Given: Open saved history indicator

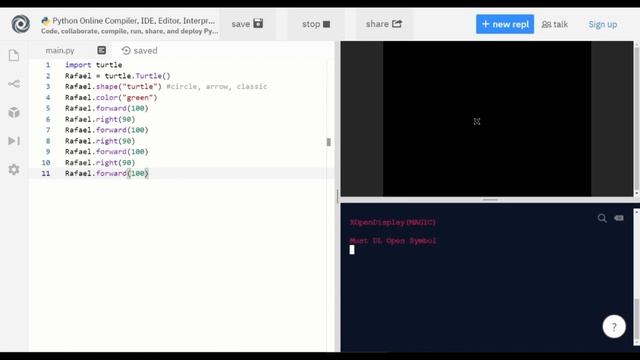Looking at the screenshot, I should tap(140, 51).
